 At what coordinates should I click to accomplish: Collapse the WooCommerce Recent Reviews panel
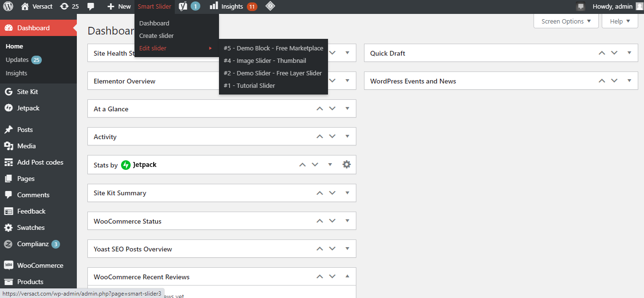[347, 276]
